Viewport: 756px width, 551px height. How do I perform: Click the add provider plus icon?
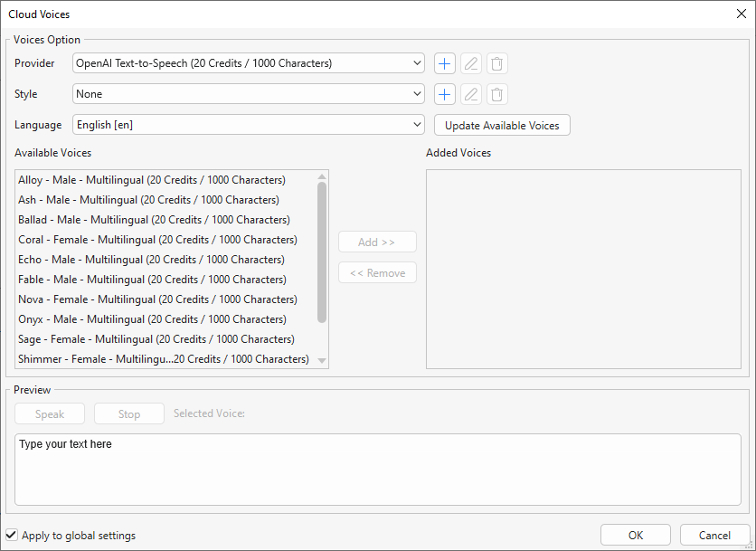pyautogui.click(x=444, y=63)
